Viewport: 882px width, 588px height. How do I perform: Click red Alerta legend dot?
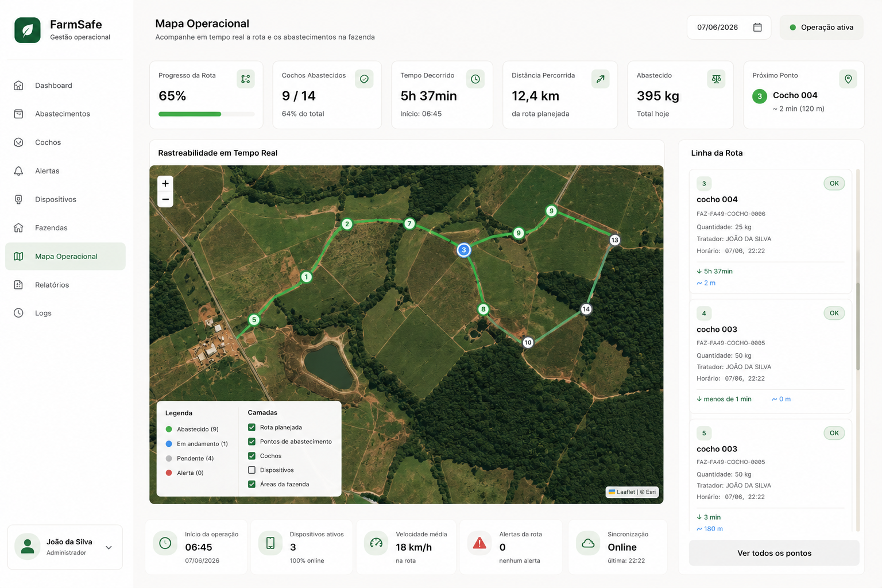click(x=169, y=473)
